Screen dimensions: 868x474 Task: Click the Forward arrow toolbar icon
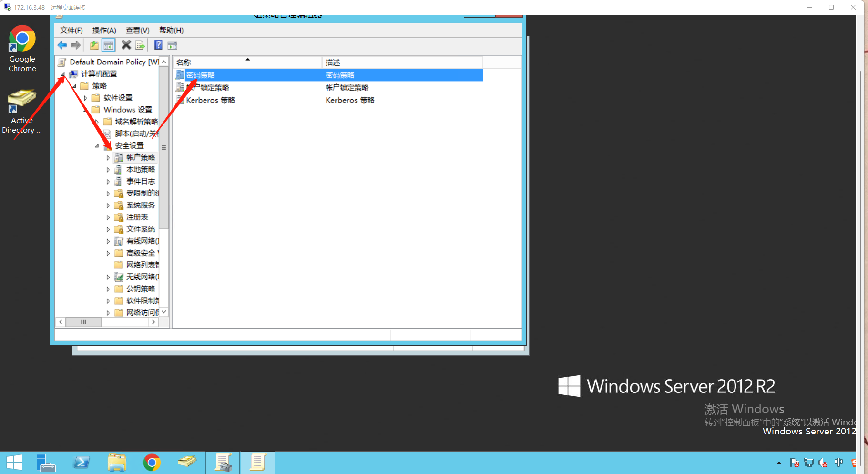click(x=76, y=45)
